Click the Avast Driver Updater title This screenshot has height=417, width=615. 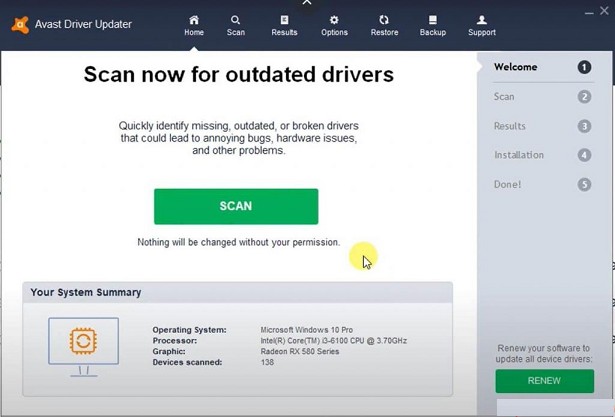83,24
